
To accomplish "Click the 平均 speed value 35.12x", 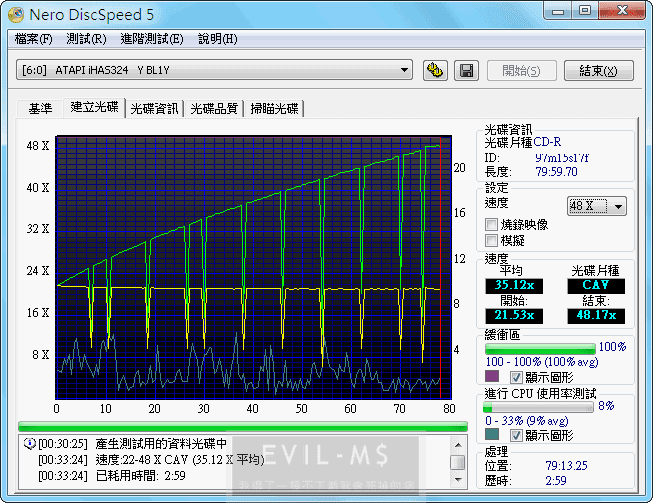I will (514, 286).
